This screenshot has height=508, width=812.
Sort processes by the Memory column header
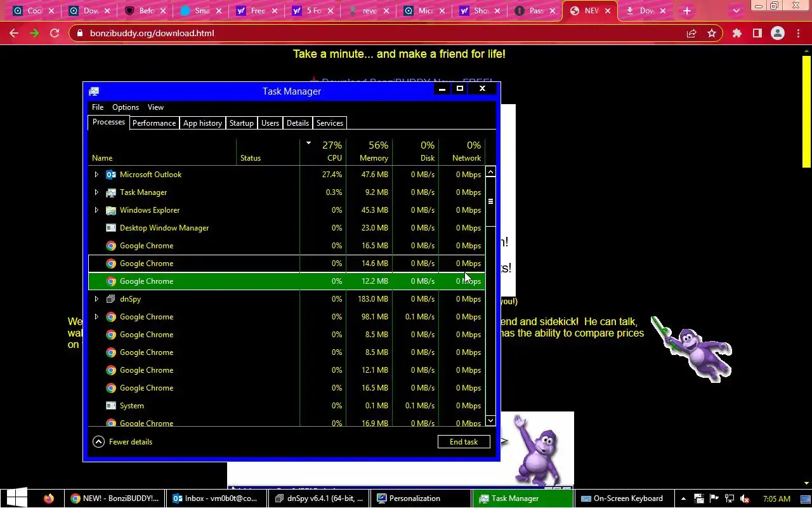[369, 152]
